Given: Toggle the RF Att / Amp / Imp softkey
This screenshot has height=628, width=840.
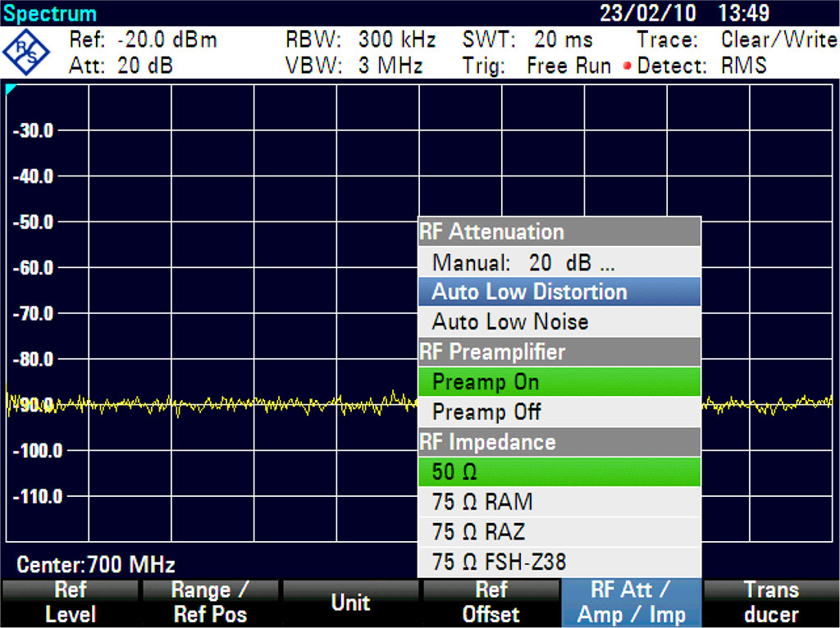Looking at the screenshot, I should click(x=631, y=603).
